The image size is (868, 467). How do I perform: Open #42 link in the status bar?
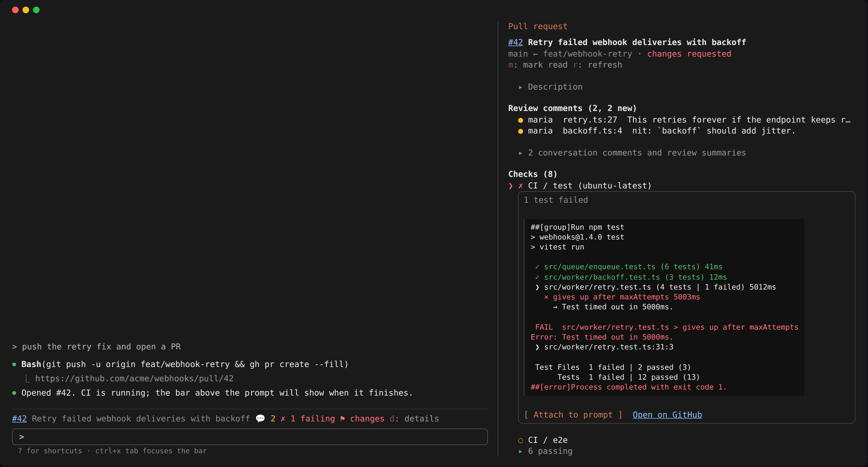coord(19,418)
